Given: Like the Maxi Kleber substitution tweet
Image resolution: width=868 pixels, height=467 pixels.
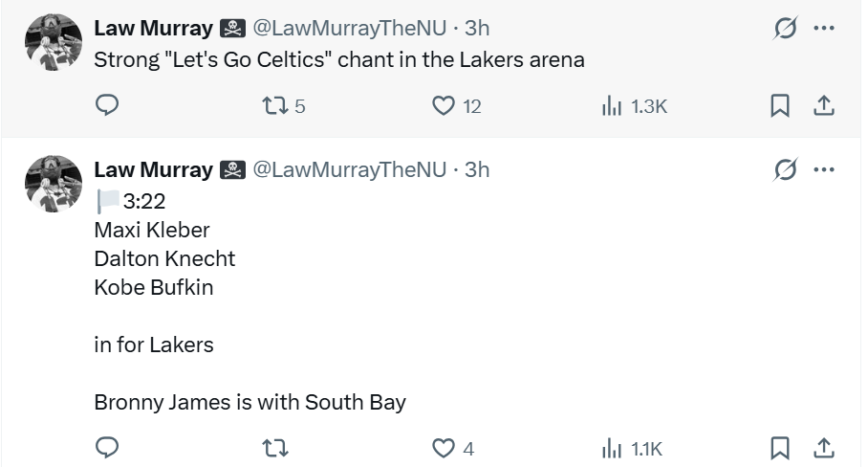Looking at the screenshot, I should [444, 447].
